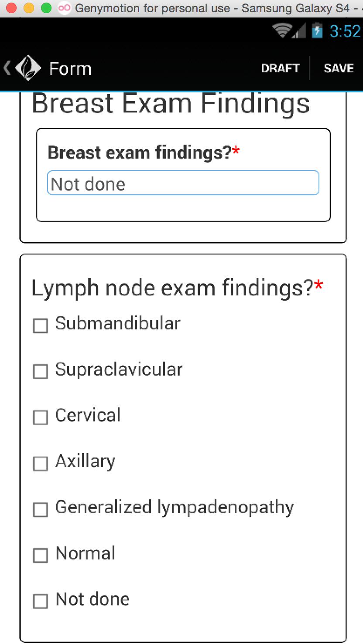363x644 pixels.
Task: Click the Lymph node exam findings heading
Action: coord(177,288)
